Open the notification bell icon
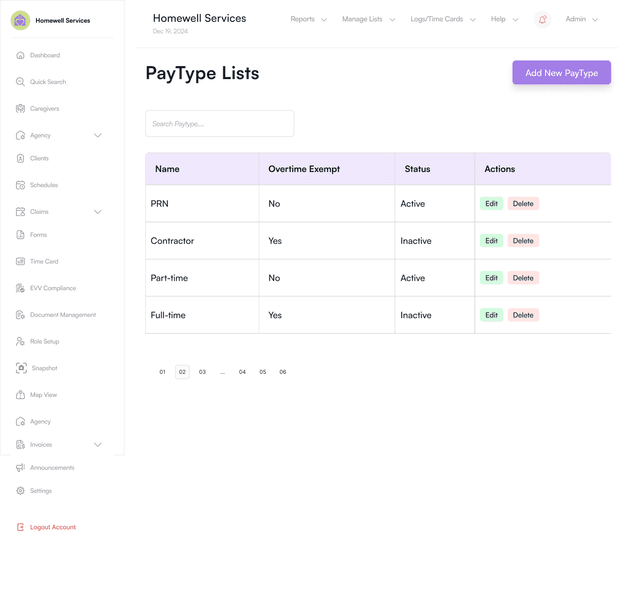Screen dimensions: 640x596 pyautogui.click(x=542, y=19)
